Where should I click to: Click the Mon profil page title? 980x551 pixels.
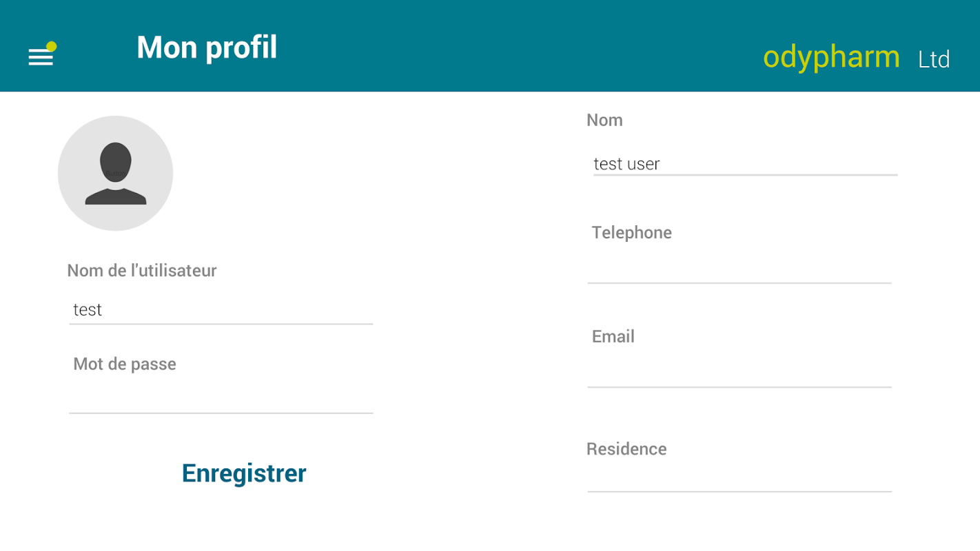click(207, 48)
